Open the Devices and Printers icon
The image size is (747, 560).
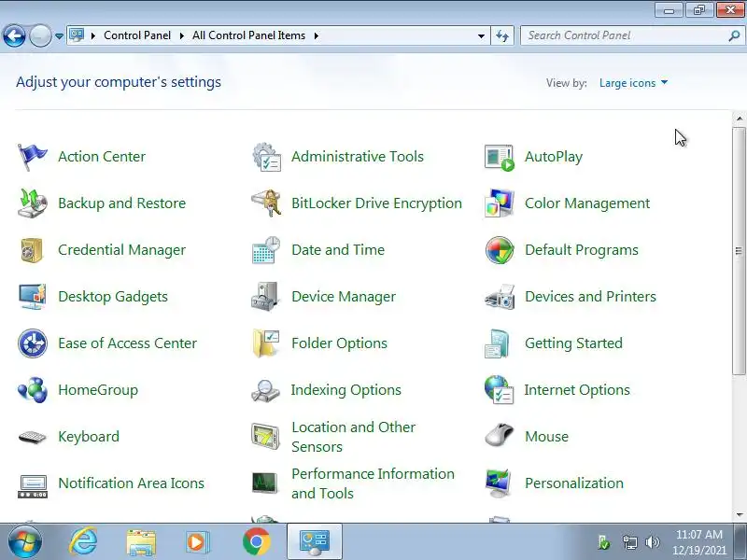(x=500, y=297)
